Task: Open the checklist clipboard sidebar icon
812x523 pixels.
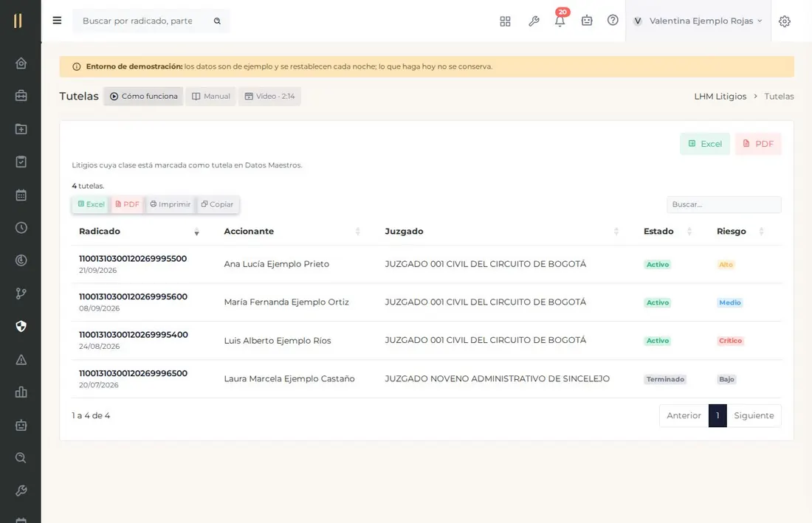Action: [21, 162]
